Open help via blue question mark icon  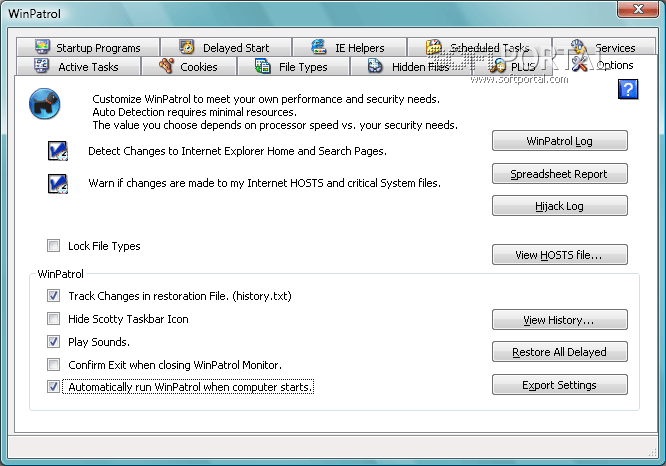628,89
